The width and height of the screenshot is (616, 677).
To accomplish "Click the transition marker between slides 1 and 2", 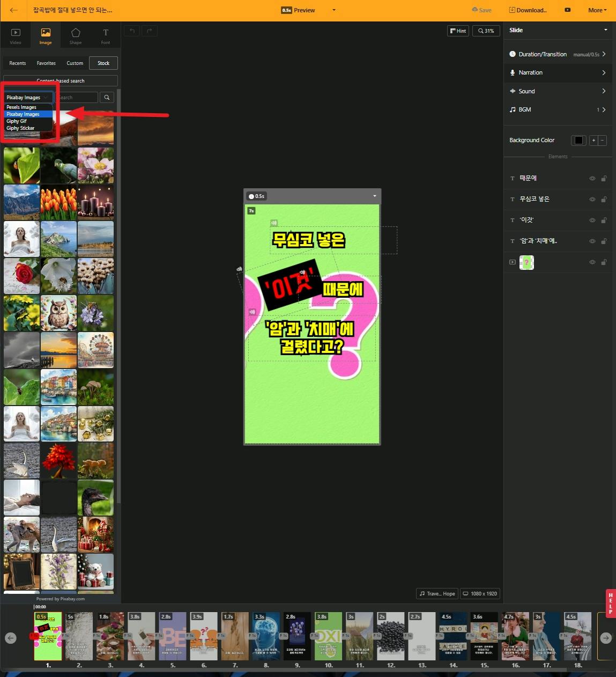I will pos(64,635).
